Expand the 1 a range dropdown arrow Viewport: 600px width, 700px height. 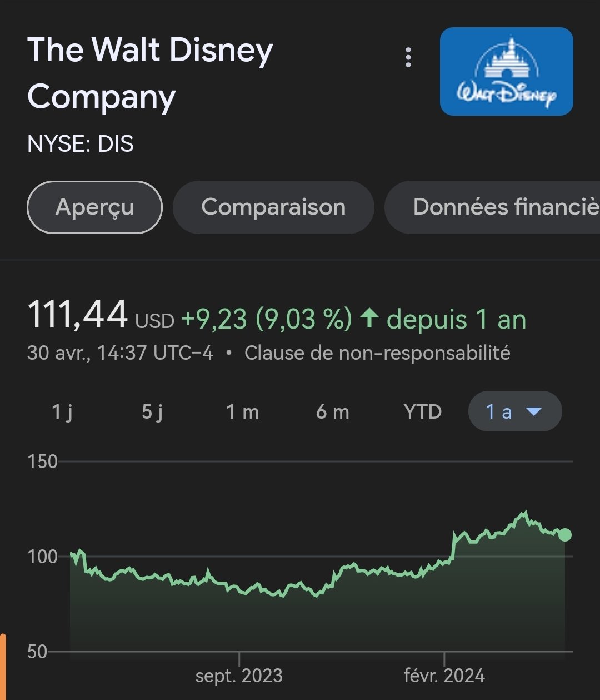[533, 412]
